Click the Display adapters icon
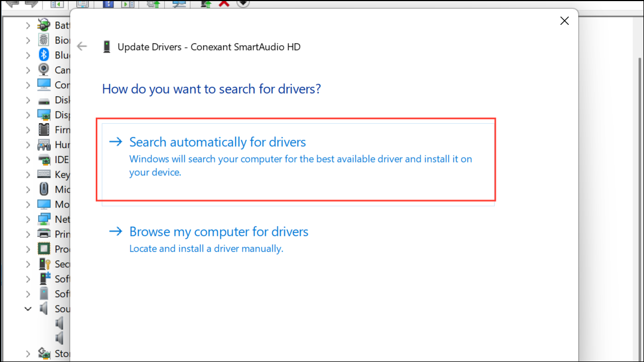Image resolution: width=644 pixels, height=362 pixels. pyautogui.click(x=44, y=114)
